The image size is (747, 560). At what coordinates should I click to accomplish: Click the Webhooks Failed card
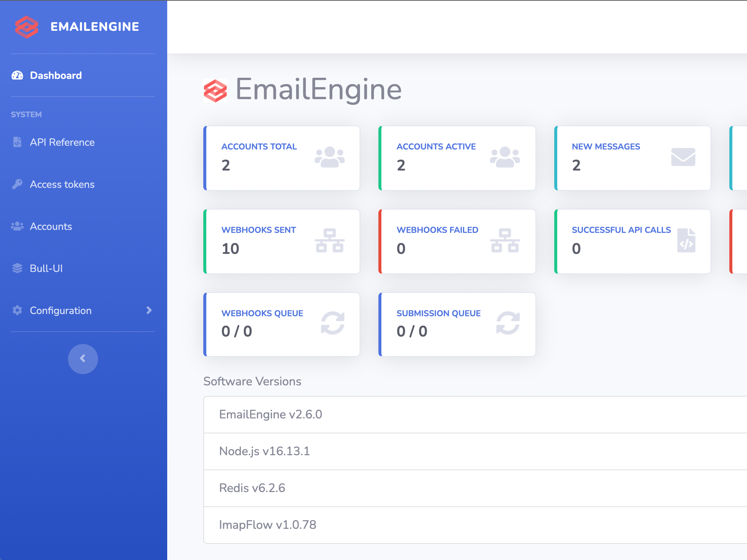coord(457,241)
